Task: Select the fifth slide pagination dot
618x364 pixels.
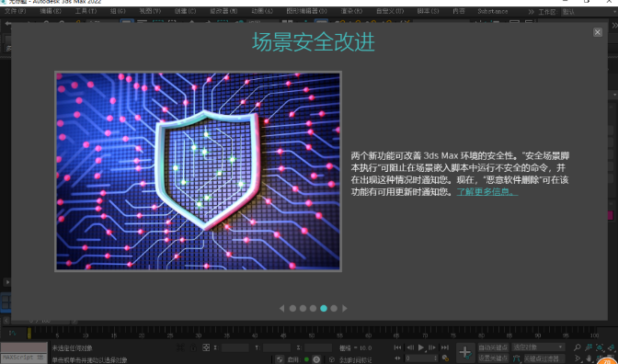Action: pyautogui.click(x=334, y=308)
